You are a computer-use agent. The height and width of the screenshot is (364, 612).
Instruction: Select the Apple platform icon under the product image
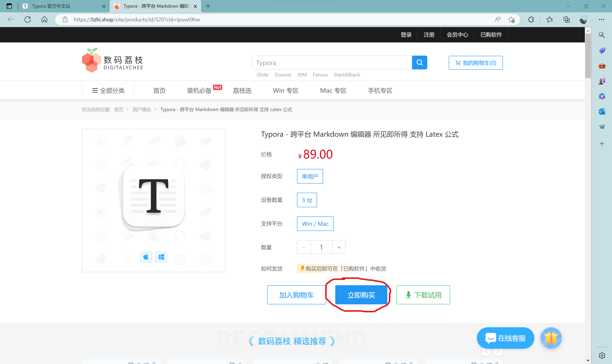pos(146,257)
